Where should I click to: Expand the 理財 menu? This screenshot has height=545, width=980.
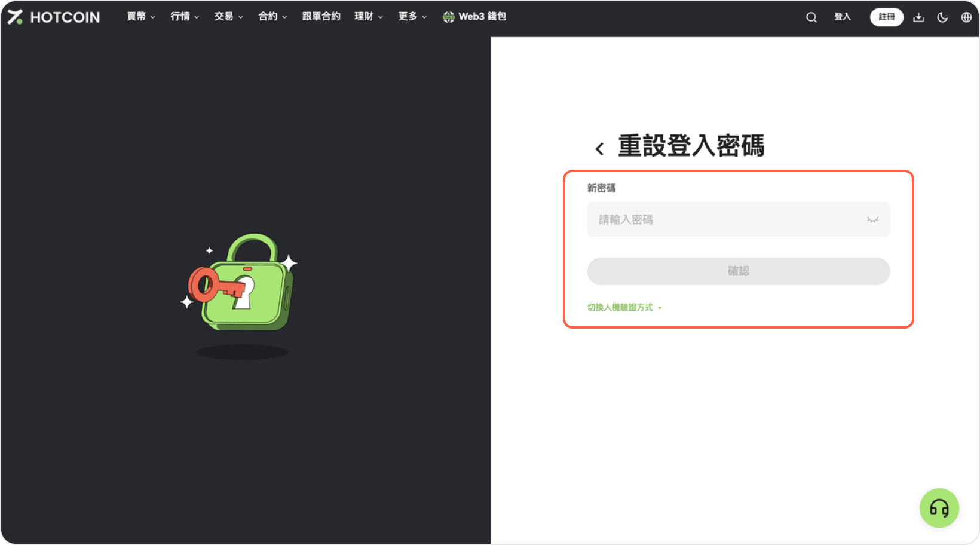click(368, 17)
